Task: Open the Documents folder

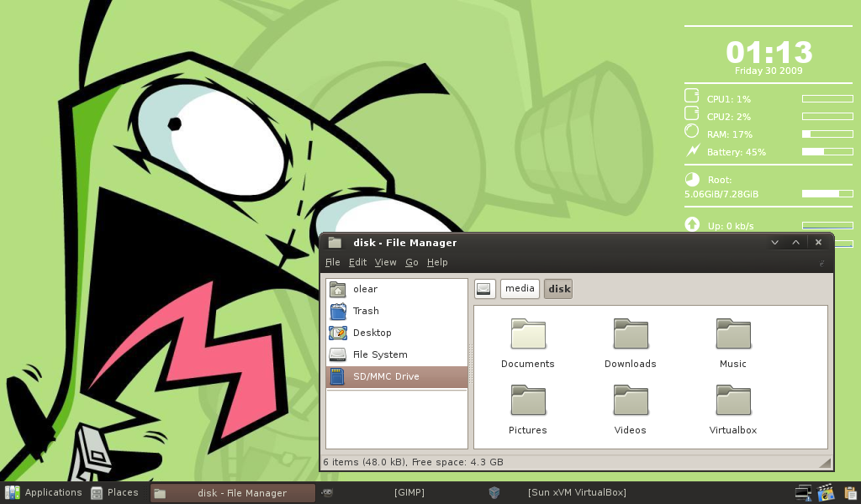Action: point(528,344)
